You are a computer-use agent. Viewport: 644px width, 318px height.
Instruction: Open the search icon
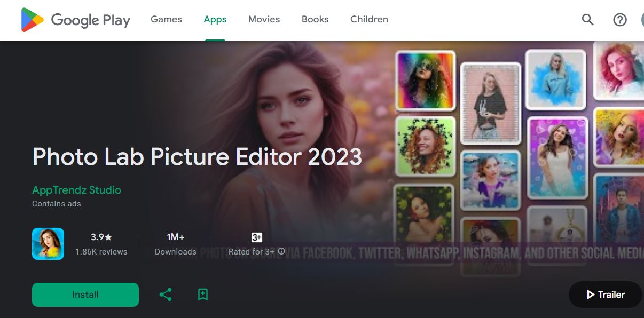587,19
